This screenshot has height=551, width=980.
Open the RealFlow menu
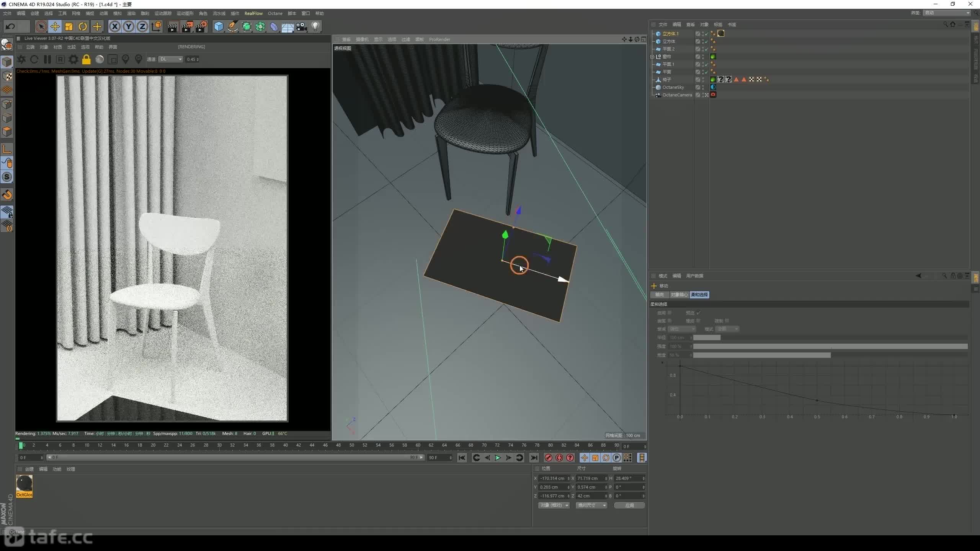[253, 13]
